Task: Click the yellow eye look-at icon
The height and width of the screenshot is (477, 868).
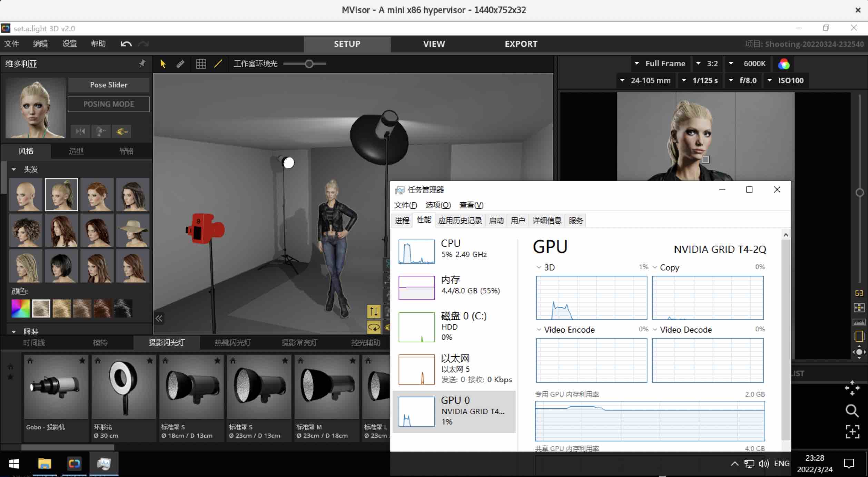Action: 122,132
